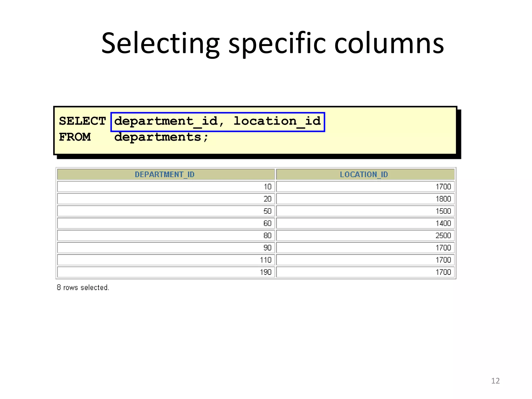532x399 pixels.
Task: Select the department ID cell 60
Action: point(166,223)
